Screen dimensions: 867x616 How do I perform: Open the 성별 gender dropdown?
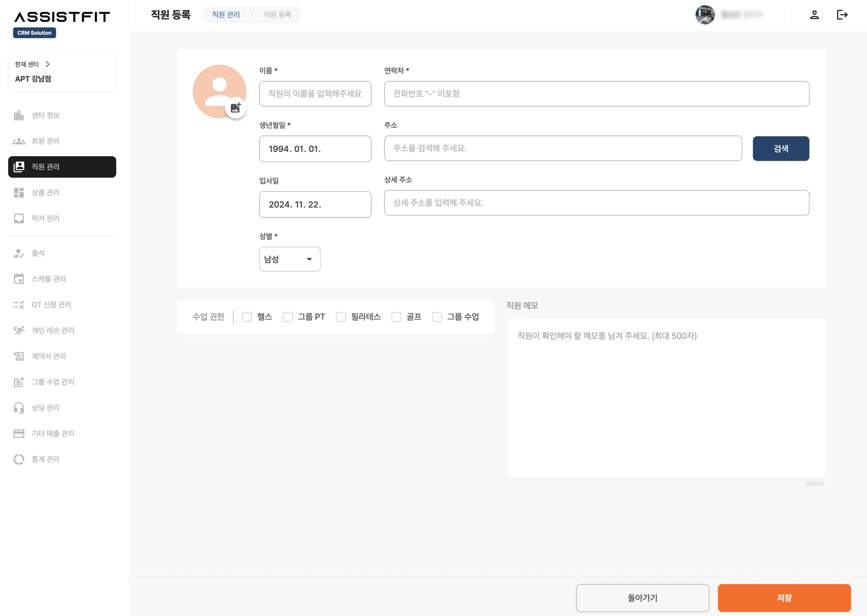point(290,259)
